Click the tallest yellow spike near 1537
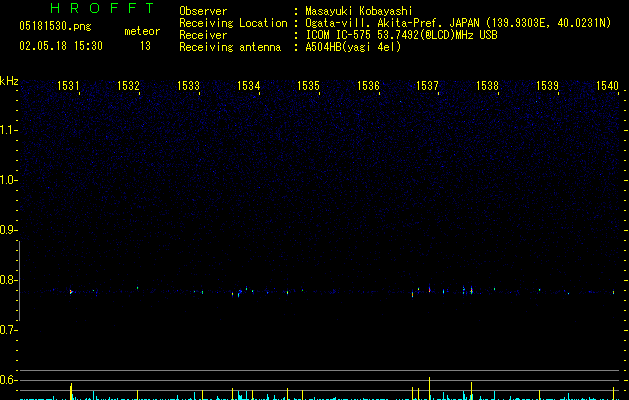This screenshot has width=629, height=400. pyautogui.click(x=429, y=388)
